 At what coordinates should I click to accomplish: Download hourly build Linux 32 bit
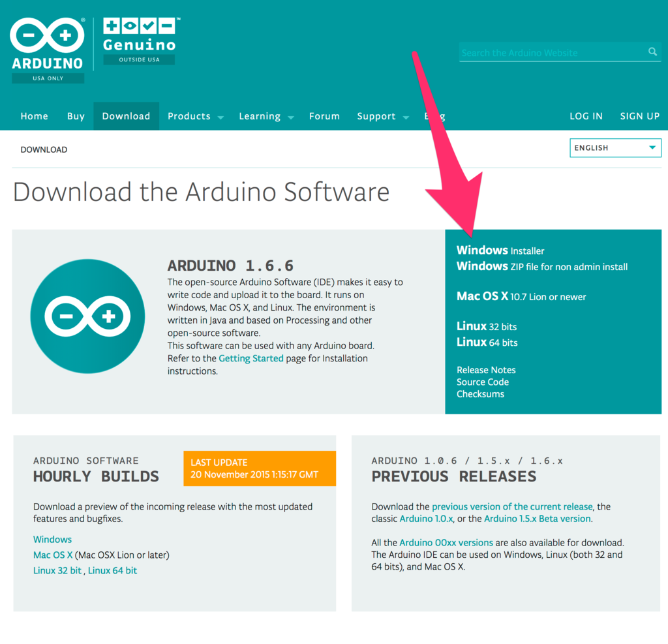pos(57,570)
